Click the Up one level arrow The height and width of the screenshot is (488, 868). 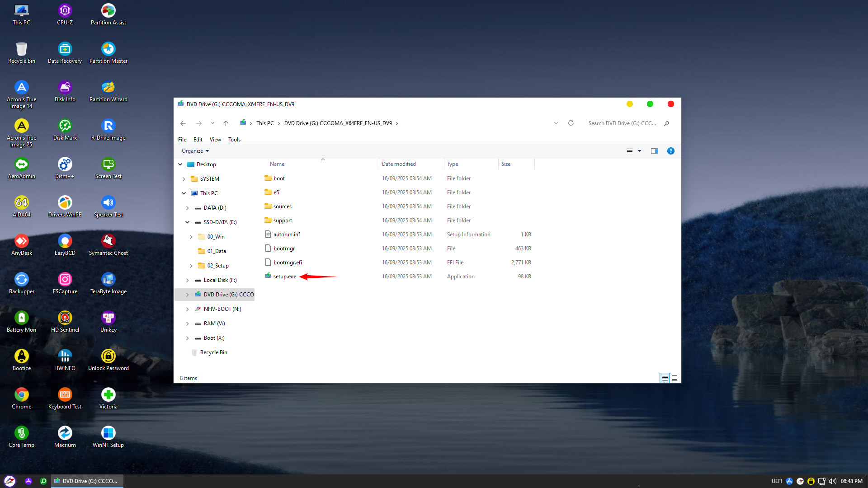point(226,123)
